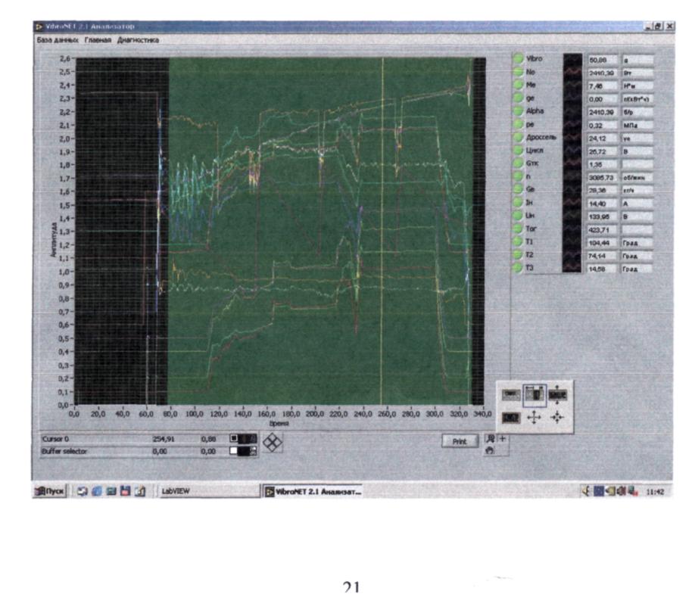Toggle the Alpha channel indicator

coord(518,110)
